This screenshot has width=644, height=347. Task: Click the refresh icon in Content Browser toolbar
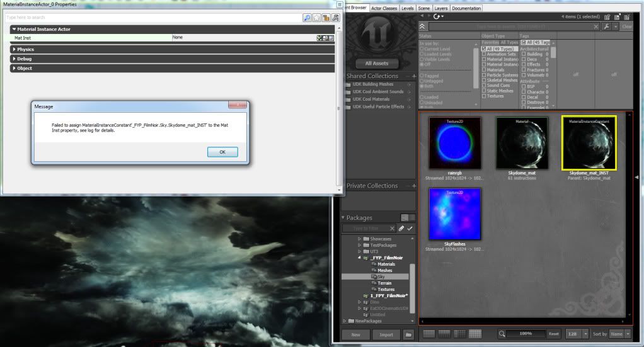[437, 16]
